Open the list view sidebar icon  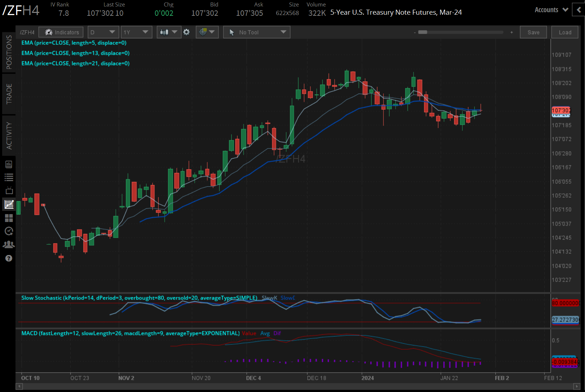(x=9, y=177)
